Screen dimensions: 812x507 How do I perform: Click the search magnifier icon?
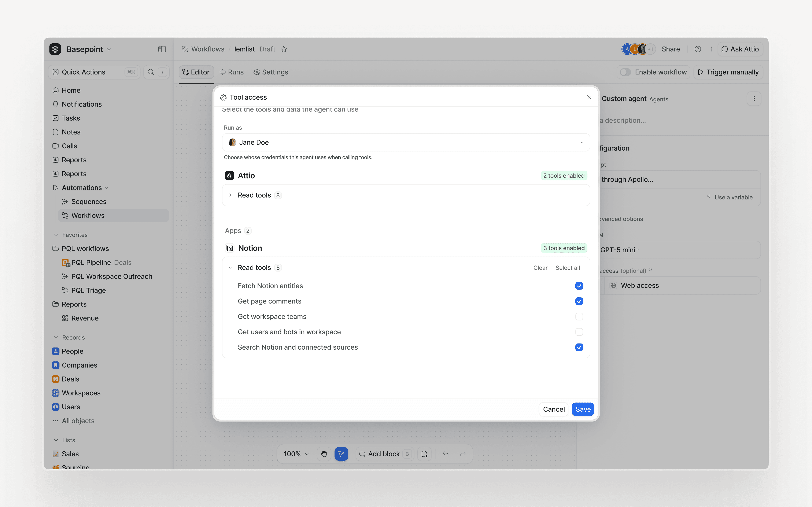pyautogui.click(x=151, y=72)
